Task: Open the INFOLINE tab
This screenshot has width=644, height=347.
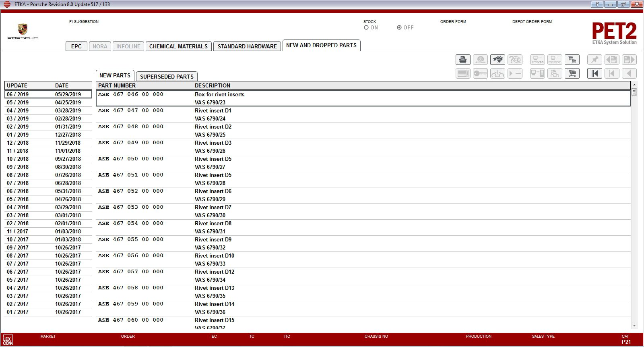Action: (128, 46)
